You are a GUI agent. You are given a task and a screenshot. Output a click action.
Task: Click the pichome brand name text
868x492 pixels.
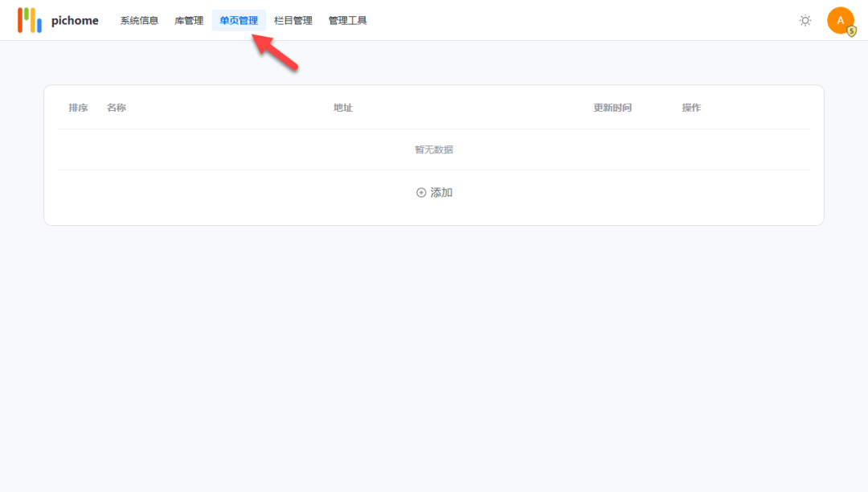[74, 20]
